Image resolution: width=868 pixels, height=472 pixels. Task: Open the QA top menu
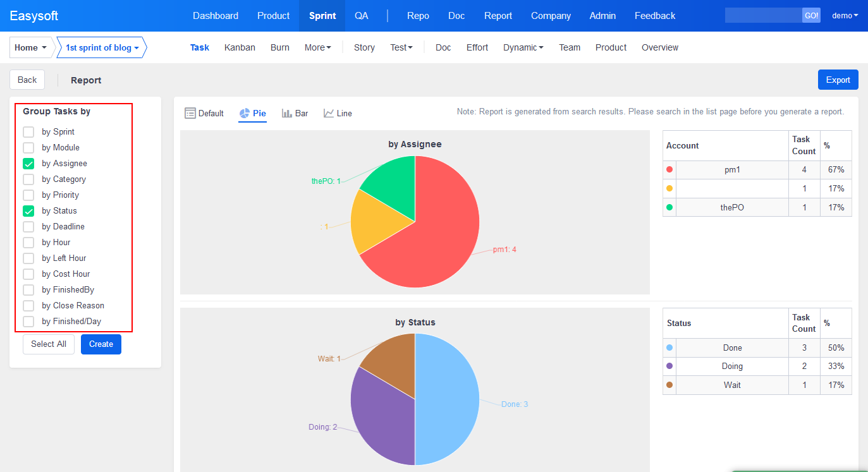pos(361,16)
